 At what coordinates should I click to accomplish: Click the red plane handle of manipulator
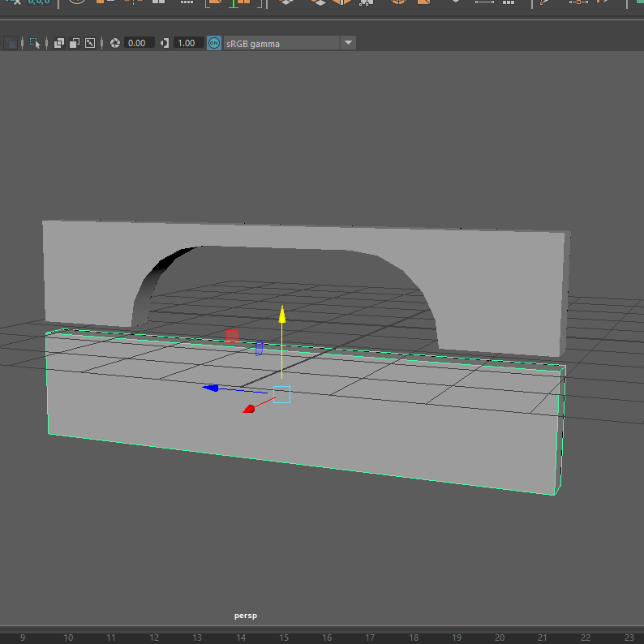pos(232,335)
